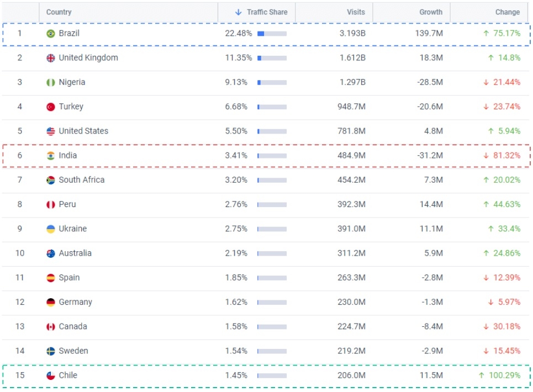
Task: Click the India flag icon
Action: 51,156
